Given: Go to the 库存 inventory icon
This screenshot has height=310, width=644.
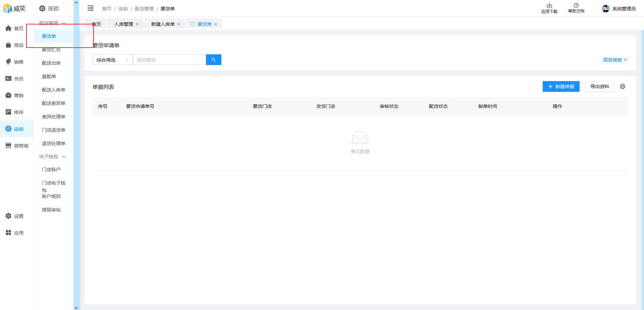Looking at the screenshot, I should pyautogui.click(x=8, y=112).
